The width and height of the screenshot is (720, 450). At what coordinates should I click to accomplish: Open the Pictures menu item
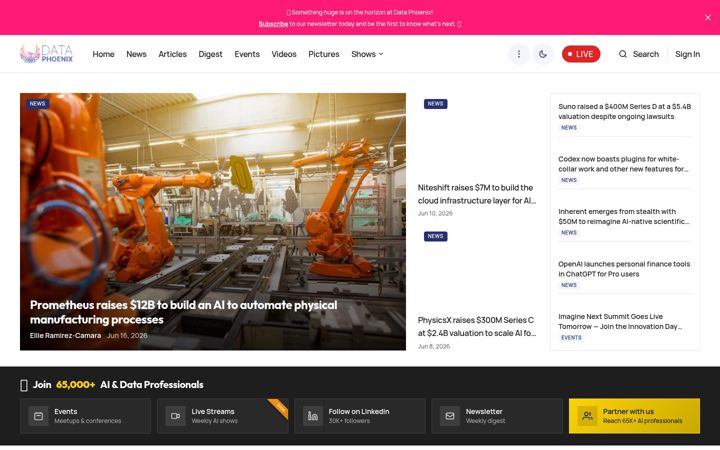tap(324, 54)
